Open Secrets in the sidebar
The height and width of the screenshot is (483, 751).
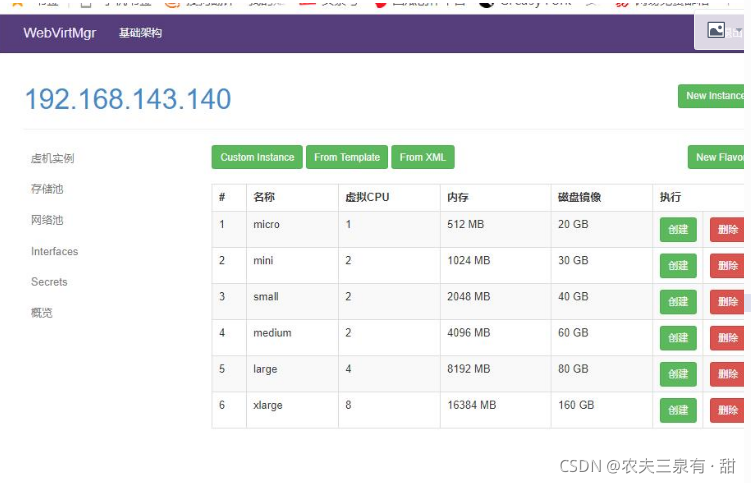(x=49, y=282)
